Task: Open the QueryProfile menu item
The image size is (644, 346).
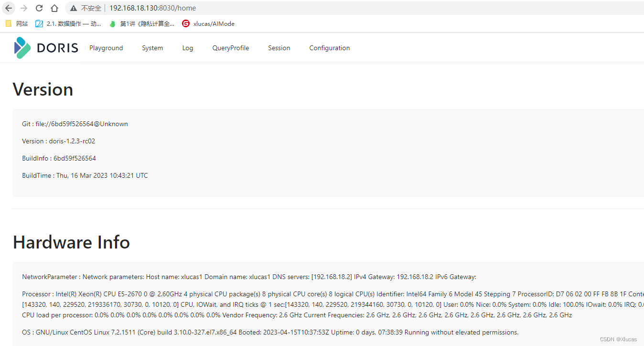Action: [x=231, y=48]
